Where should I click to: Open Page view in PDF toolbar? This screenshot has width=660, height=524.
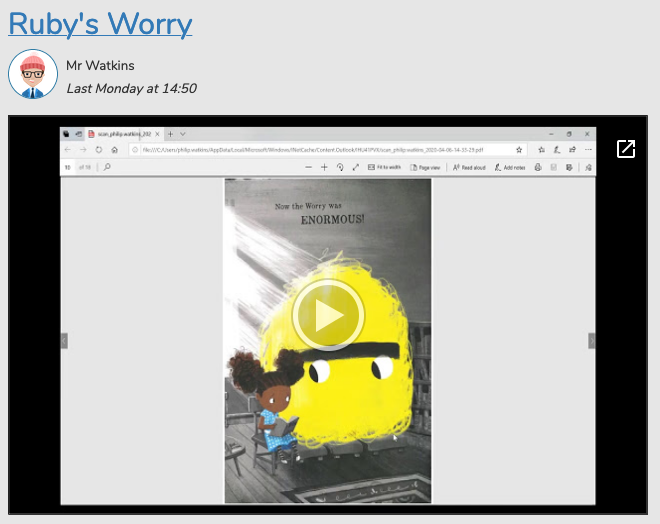pos(425,167)
